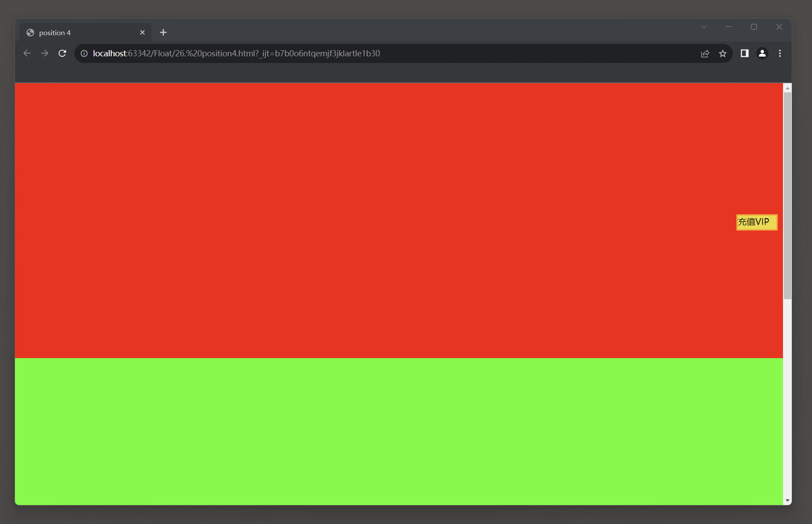The height and width of the screenshot is (524, 812).
Task: Close the browser window
Action: point(779,27)
